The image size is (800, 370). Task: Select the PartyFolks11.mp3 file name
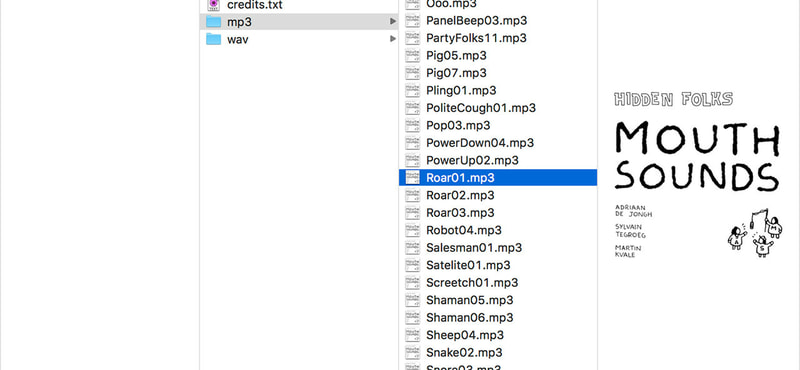pos(476,38)
